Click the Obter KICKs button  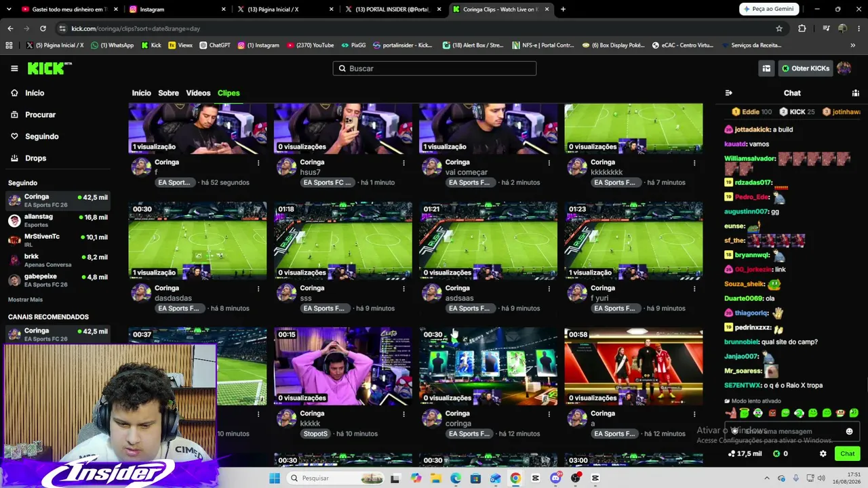click(805, 68)
